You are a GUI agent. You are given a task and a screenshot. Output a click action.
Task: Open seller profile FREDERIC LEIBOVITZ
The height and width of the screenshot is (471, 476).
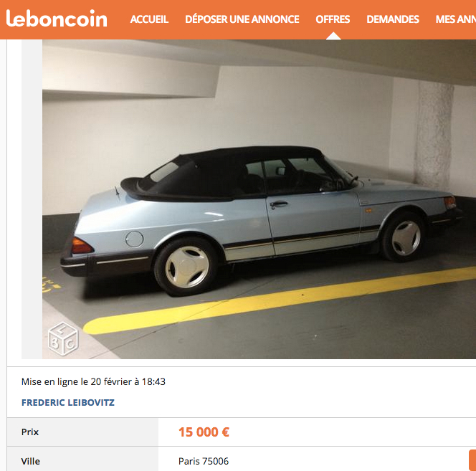click(x=68, y=402)
